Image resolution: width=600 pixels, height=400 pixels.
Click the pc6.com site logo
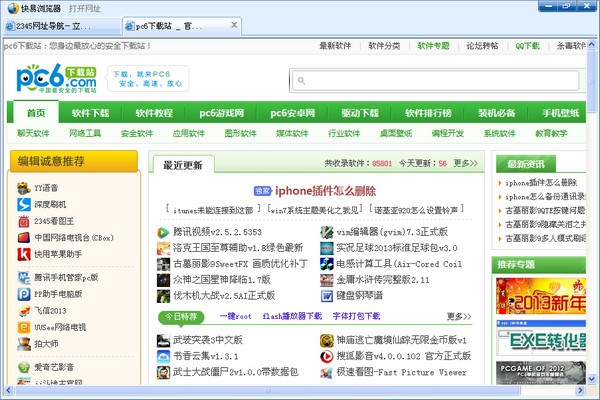point(56,78)
